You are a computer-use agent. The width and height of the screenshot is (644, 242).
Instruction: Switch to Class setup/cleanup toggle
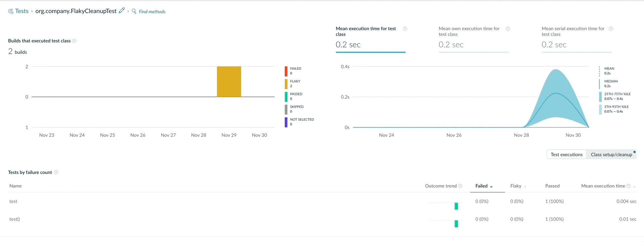pos(611,155)
